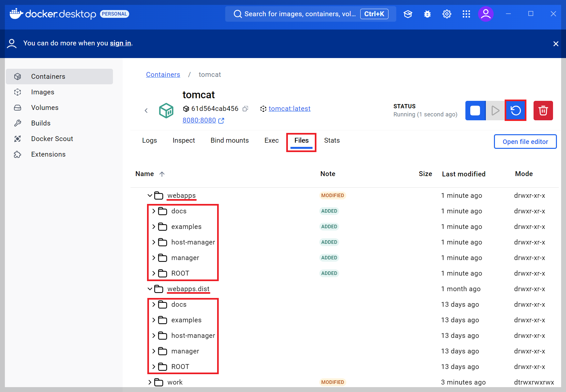Click the MODIFIED badge on work row
The height and width of the screenshot is (392, 566).
click(x=333, y=382)
